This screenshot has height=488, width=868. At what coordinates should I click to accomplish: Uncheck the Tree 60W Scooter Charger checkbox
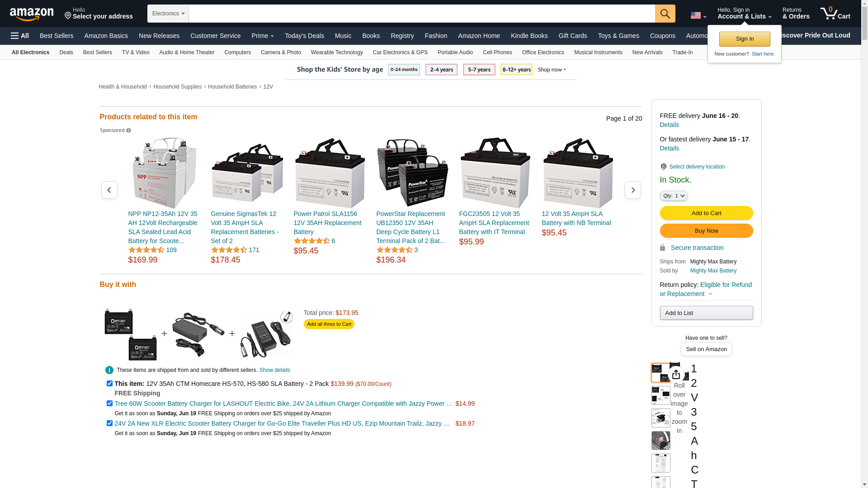(x=109, y=404)
